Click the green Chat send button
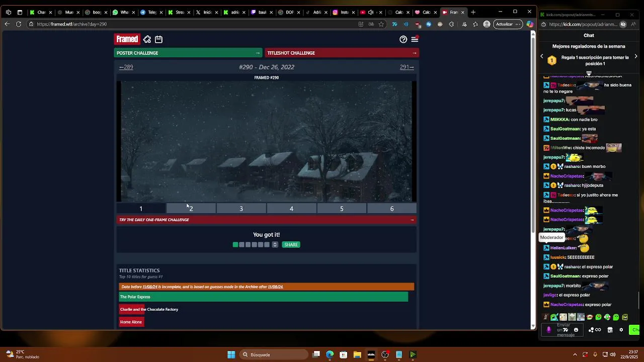644x362 pixels. [x=634, y=330]
